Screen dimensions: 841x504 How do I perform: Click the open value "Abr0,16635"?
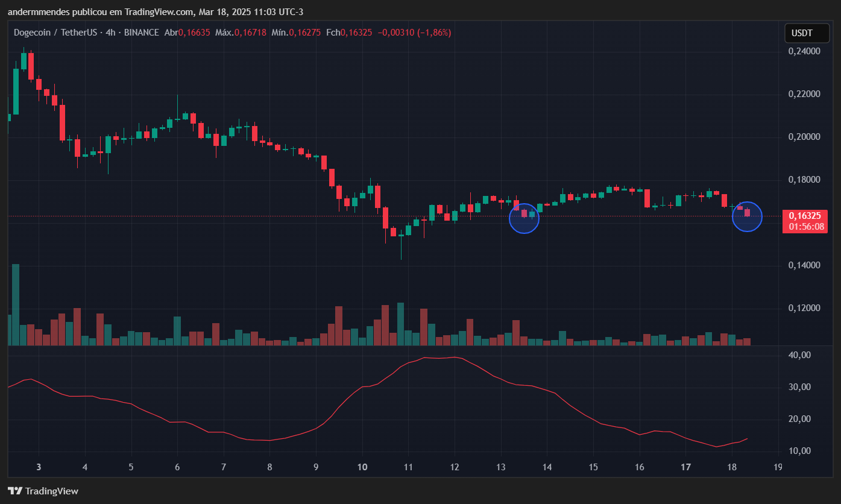tap(187, 33)
